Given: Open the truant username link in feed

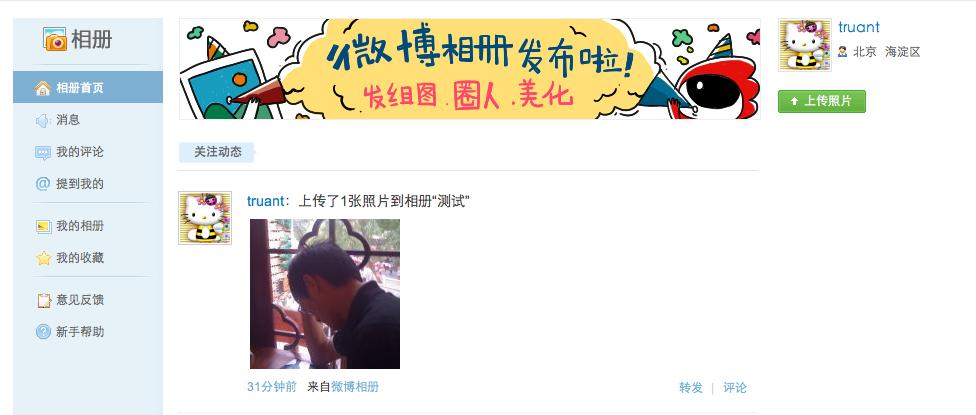Looking at the screenshot, I should (265, 201).
